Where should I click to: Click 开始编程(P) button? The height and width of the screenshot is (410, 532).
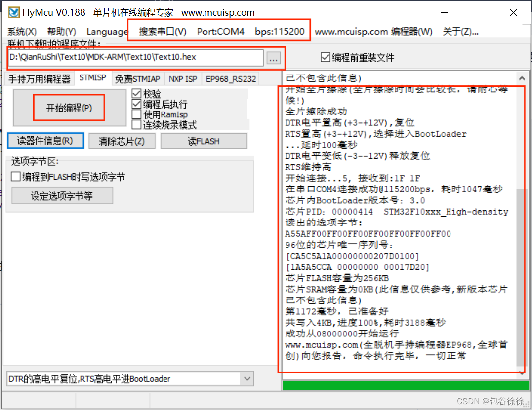tap(69, 108)
